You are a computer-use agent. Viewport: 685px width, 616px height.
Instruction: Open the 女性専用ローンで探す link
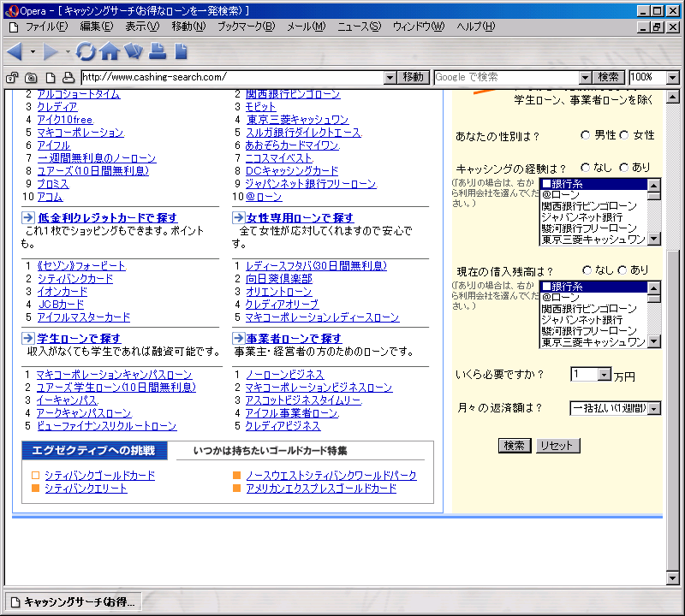click(301, 218)
